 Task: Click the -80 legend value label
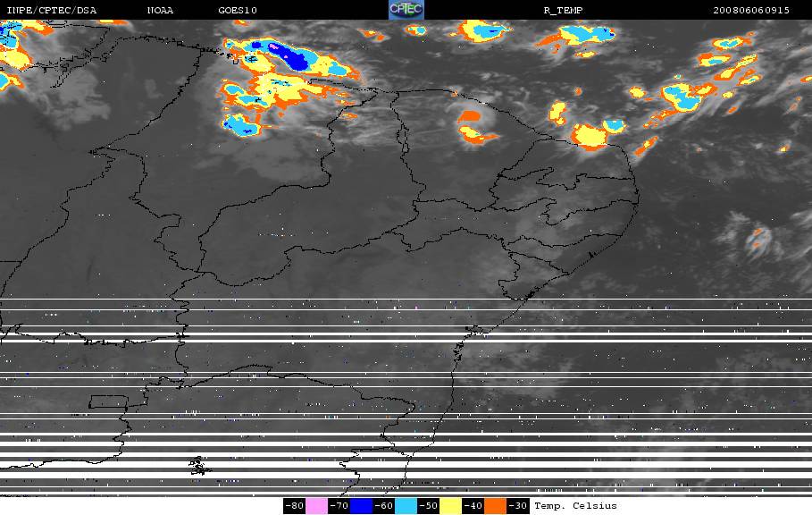point(295,506)
